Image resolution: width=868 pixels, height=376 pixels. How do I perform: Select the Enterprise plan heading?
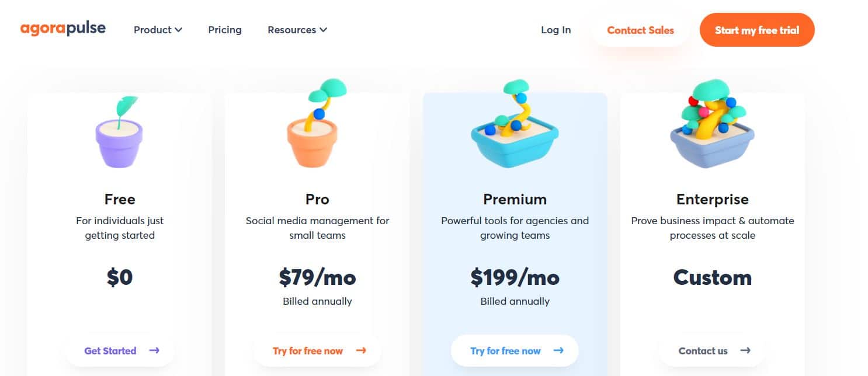pos(712,199)
